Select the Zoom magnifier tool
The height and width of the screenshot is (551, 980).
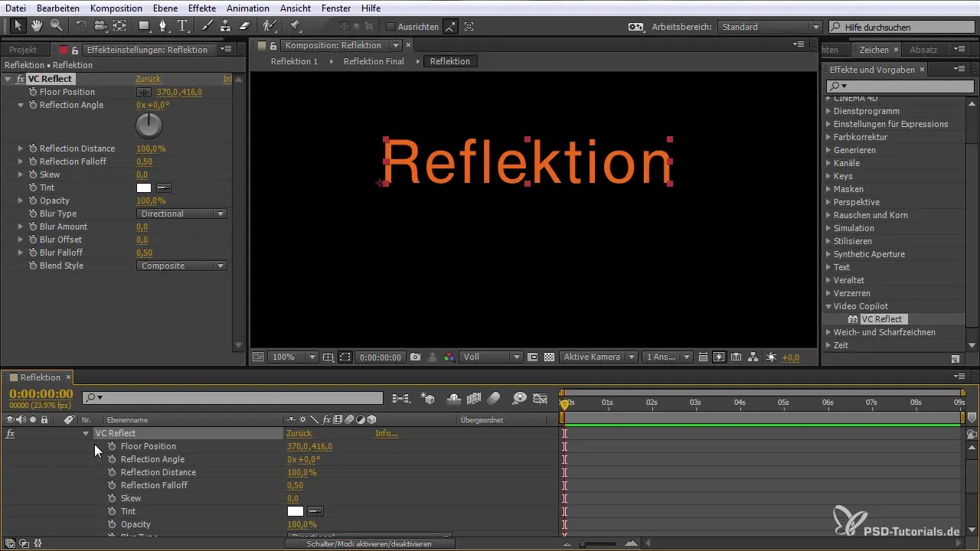coord(56,26)
